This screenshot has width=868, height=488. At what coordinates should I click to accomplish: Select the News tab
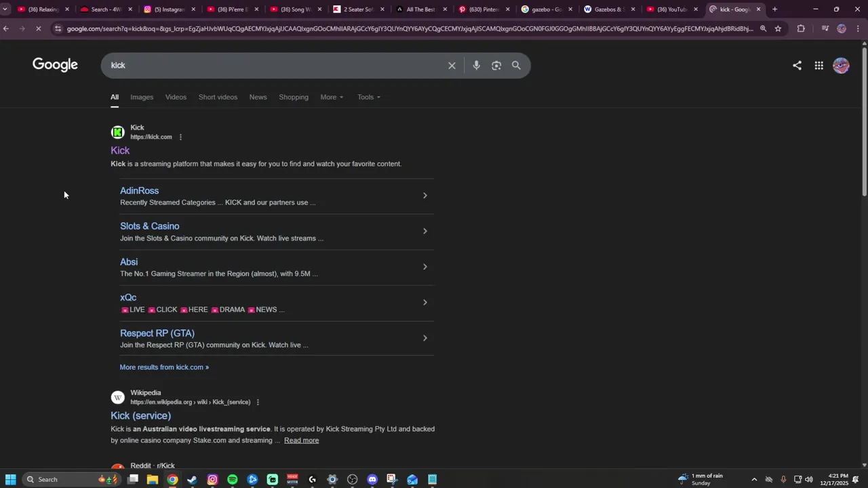click(258, 97)
